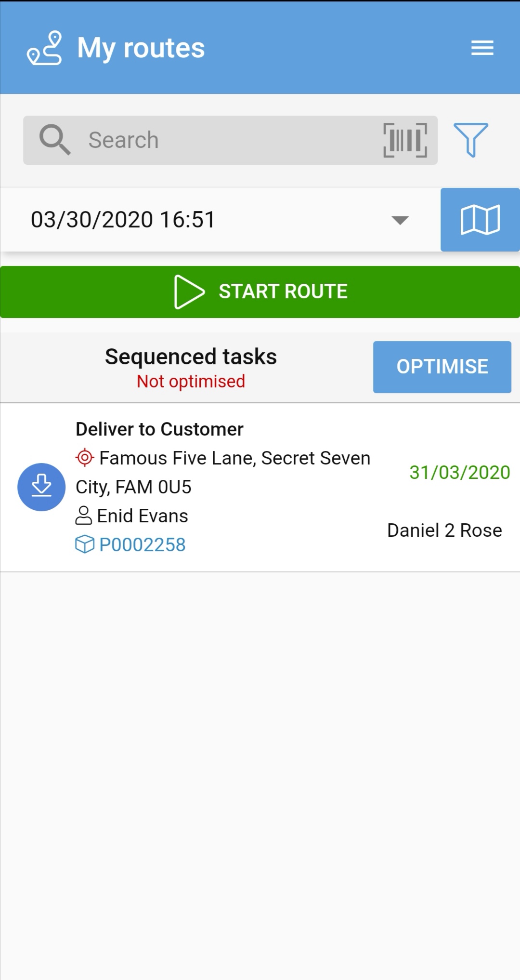520x980 pixels.
Task: Tap the search magnifier icon
Action: 55,140
